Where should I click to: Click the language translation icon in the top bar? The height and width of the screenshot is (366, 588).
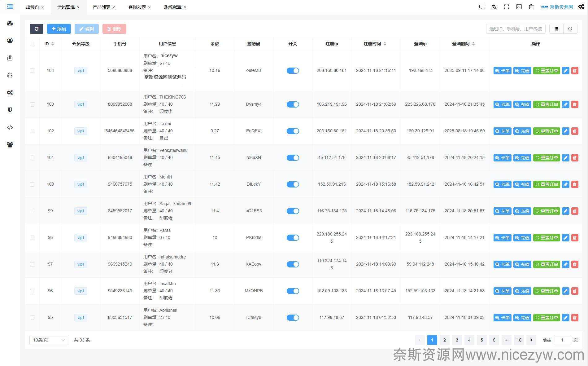pyautogui.click(x=494, y=7)
